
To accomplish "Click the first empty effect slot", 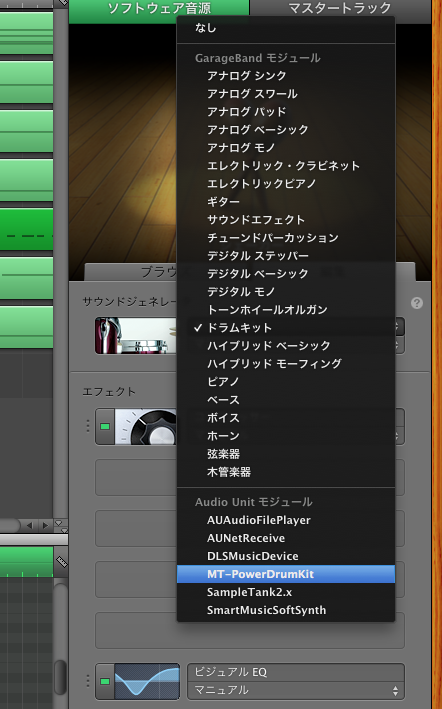I will click(136, 477).
